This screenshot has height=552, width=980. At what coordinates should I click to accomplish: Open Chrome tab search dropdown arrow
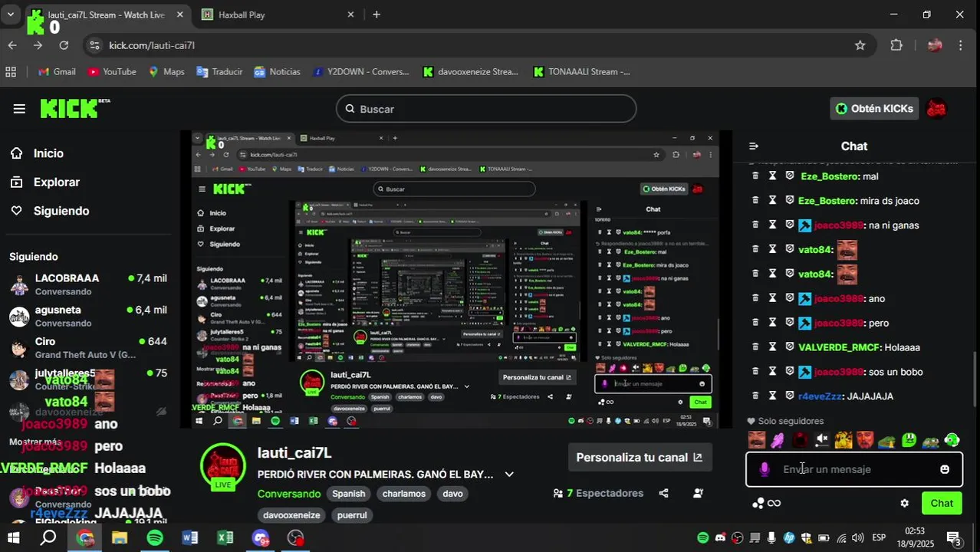point(11,15)
